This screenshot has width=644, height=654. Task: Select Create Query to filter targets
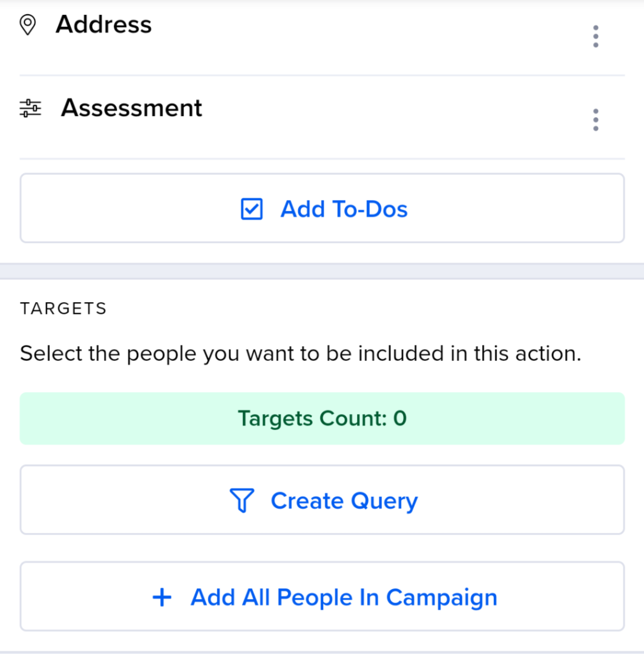click(322, 500)
